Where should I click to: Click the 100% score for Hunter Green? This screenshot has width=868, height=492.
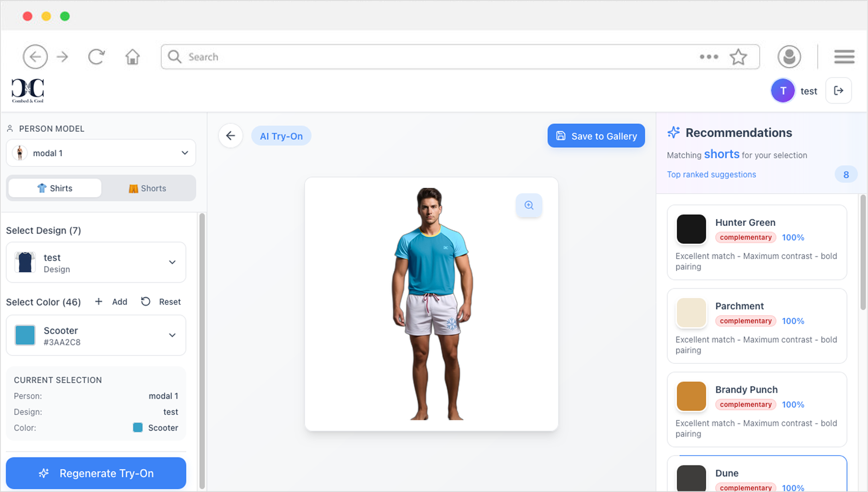click(793, 237)
